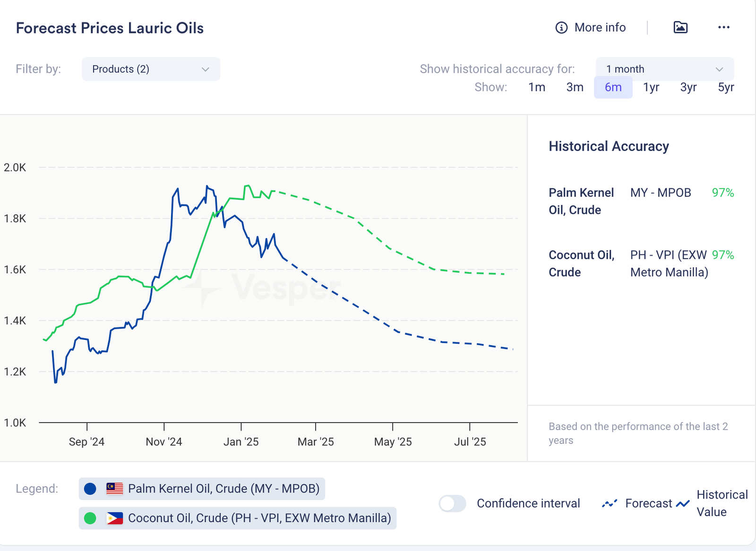The image size is (756, 551).
Task: Expand the 1 month accuracy dropdown
Action: point(664,69)
